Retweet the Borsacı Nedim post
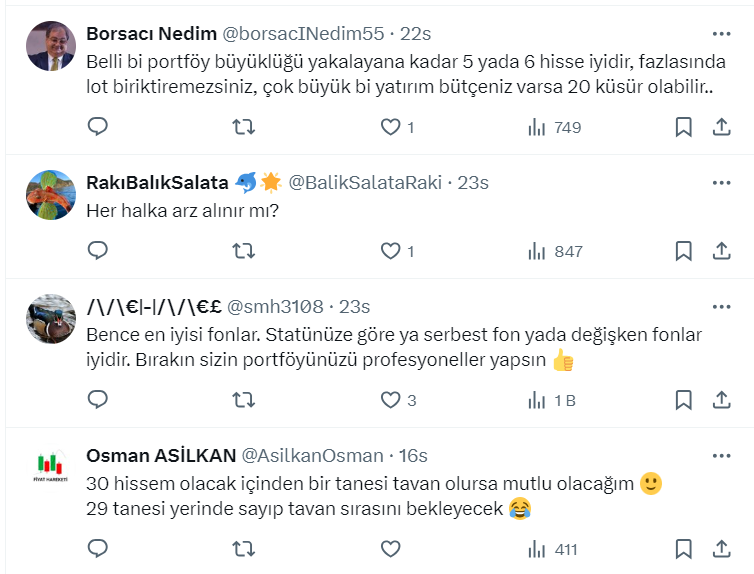The image size is (754, 574). pos(243,127)
